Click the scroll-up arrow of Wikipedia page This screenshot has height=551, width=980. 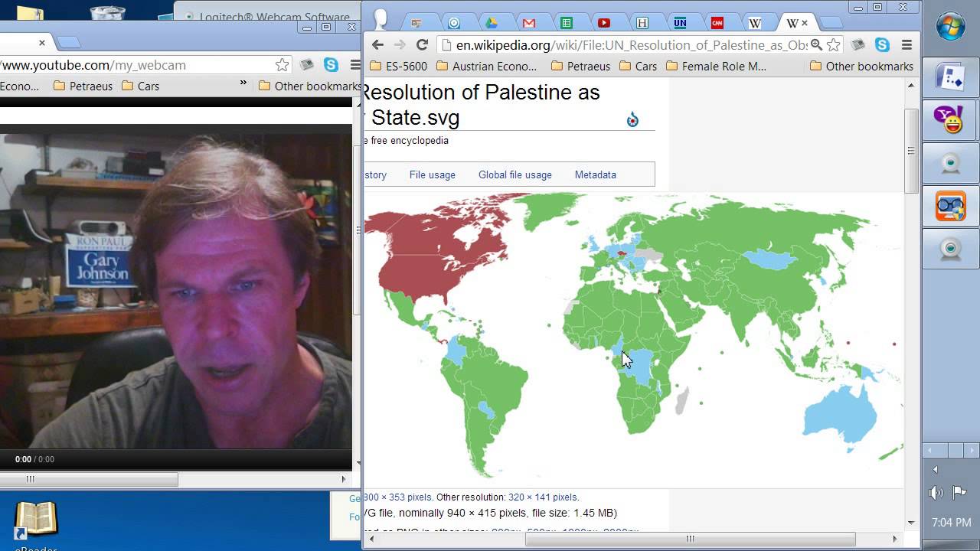coord(911,85)
